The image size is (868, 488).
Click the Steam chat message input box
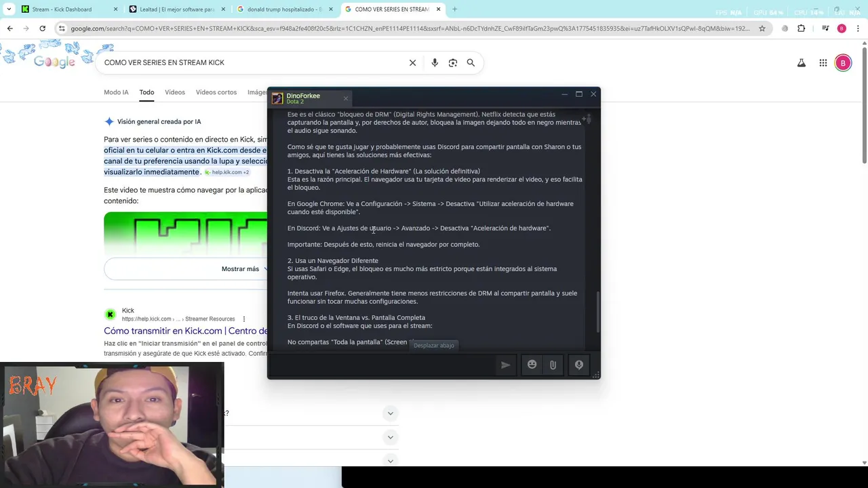(383, 365)
